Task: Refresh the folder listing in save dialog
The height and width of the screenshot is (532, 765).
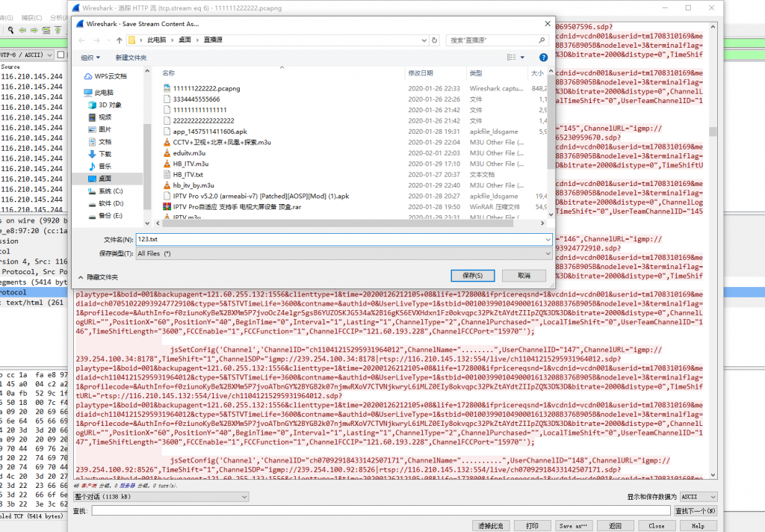Action: (x=434, y=40)
